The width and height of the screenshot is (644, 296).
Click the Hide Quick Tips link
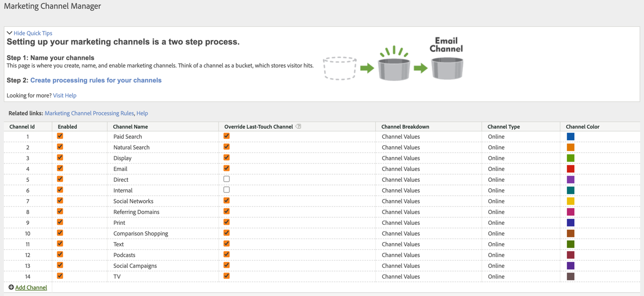click(x=33, y=33)
